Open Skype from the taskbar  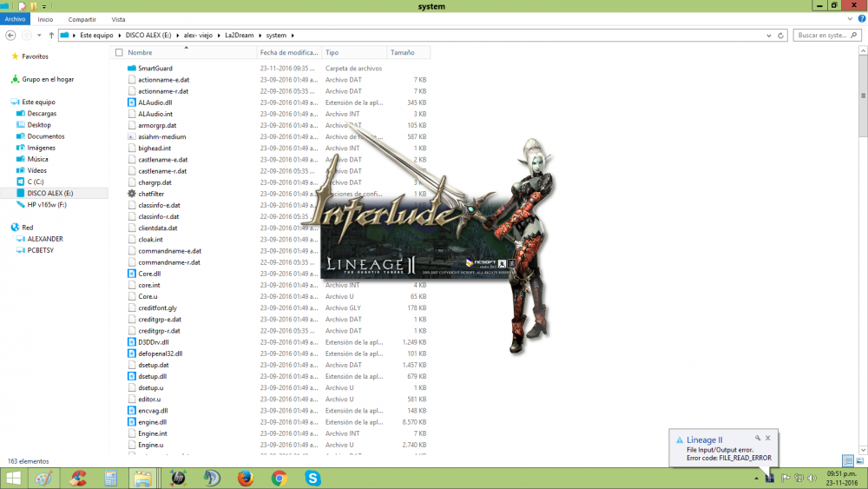[x=312, y=478]
